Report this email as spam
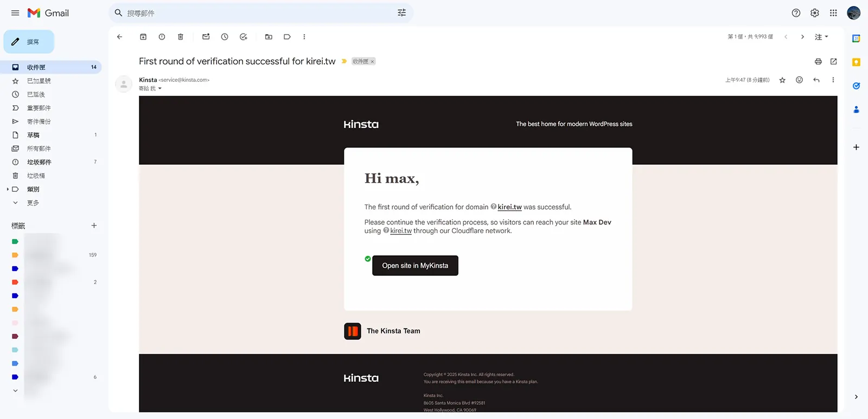 click(162, 37)
